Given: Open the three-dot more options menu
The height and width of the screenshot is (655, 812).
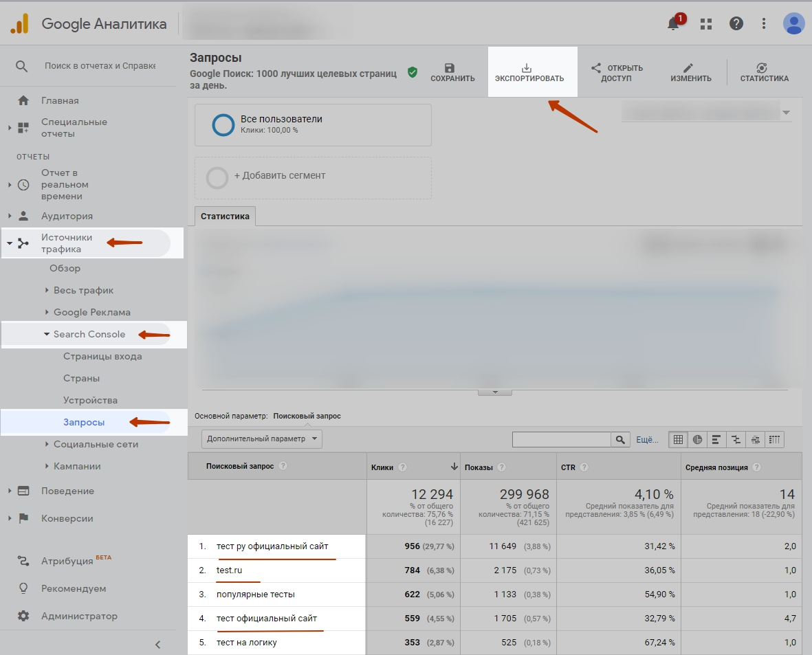Looking at the screenshot, I should (764, 23).
